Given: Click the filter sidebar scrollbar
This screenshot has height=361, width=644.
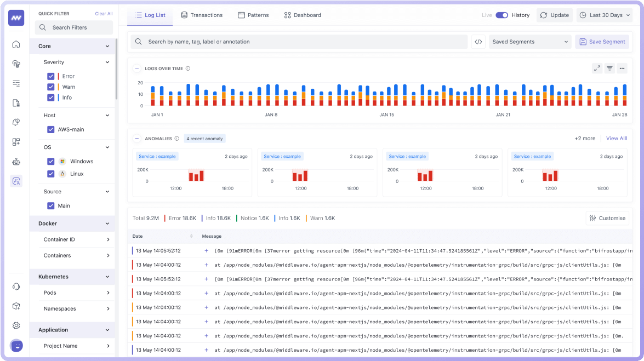Looking at the screenshot, I should coord(116,70).
